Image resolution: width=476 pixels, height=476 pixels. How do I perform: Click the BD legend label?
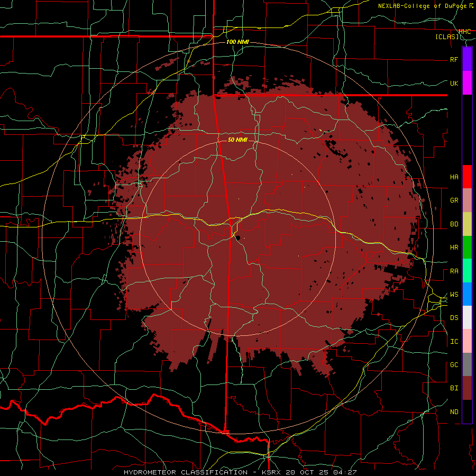coord(454,224)
